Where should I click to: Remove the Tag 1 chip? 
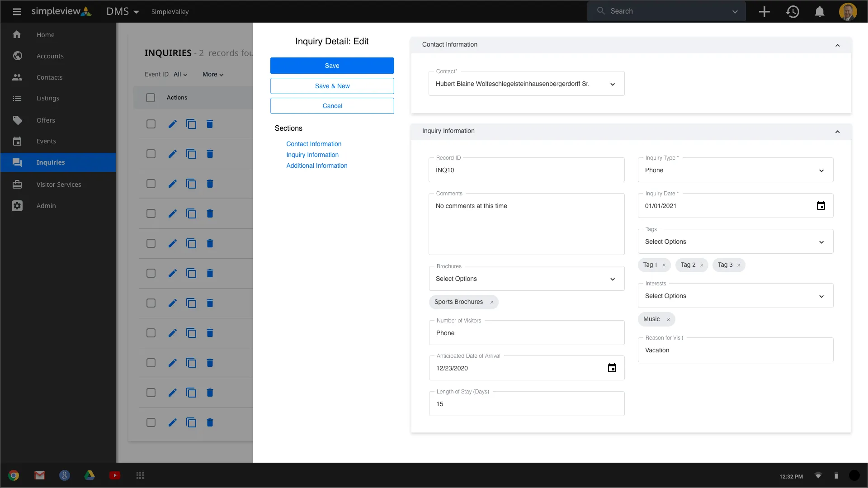pyautogui.click(x=664, y=265)
